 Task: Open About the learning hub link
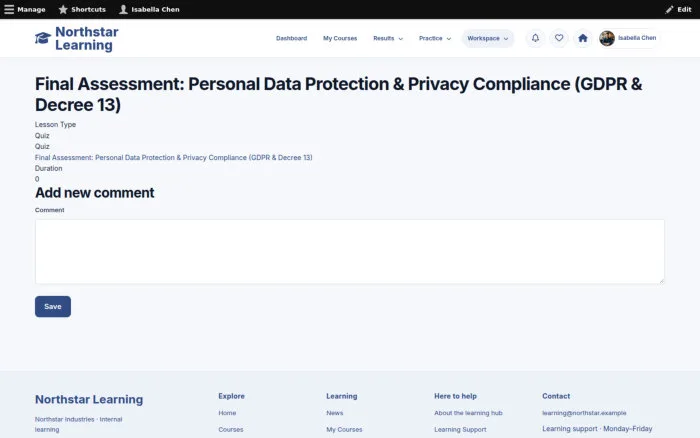(x=468, y=413)
